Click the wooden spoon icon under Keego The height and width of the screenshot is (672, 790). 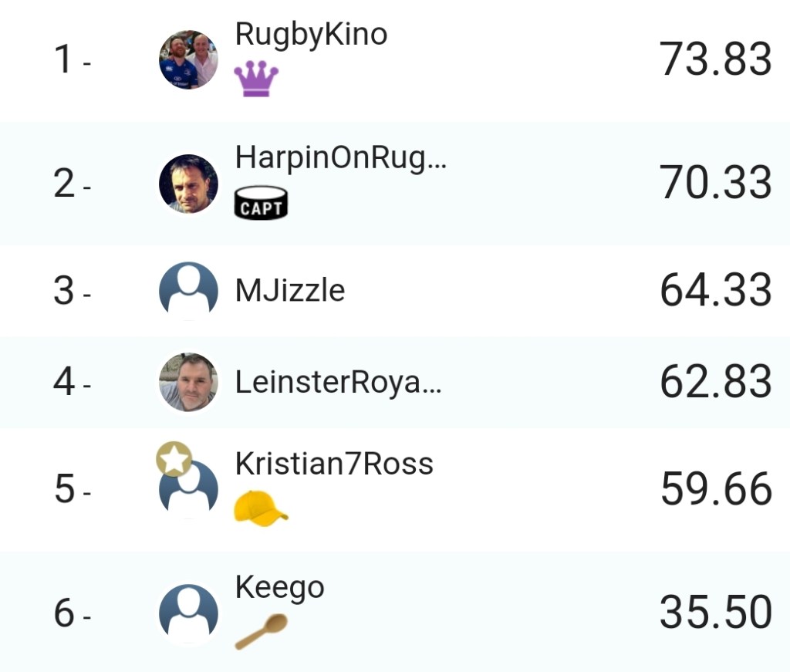click(262, 631)
